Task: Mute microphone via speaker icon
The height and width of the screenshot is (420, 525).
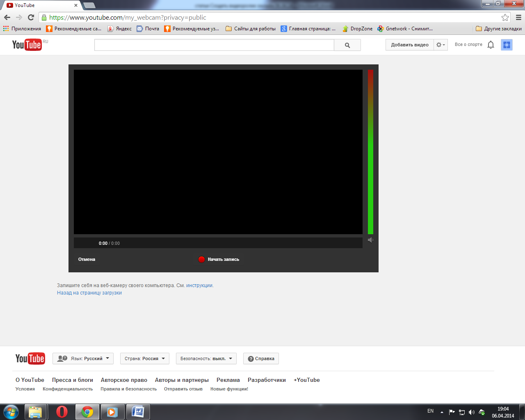Action: (370, 240)
